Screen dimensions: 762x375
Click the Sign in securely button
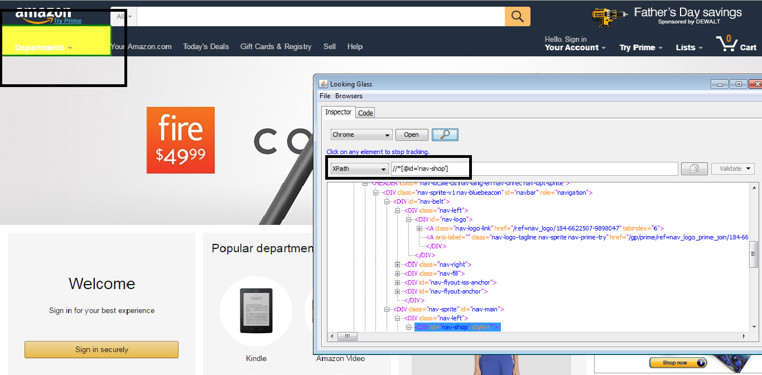(102, 349)
